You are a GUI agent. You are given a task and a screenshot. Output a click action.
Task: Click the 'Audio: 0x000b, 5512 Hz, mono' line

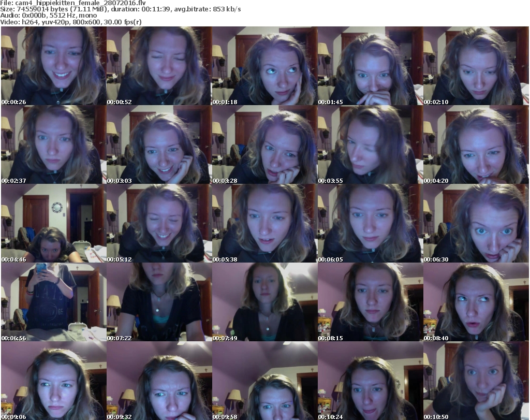point(48,16)
